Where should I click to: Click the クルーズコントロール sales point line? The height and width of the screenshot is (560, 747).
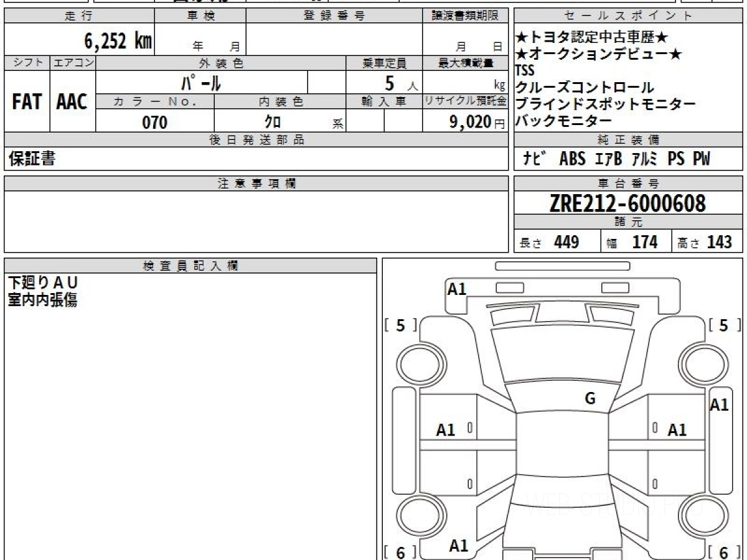[x=585, y=88]
